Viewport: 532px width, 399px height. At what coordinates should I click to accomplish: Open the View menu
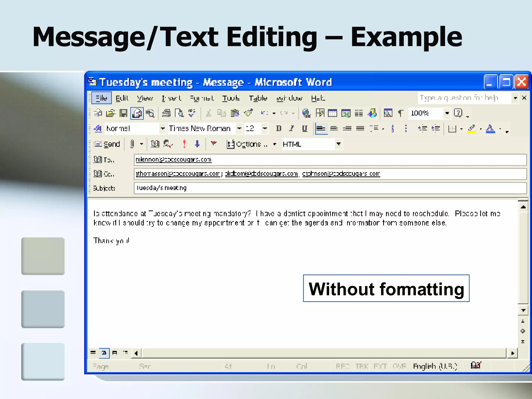click(145, 98)
